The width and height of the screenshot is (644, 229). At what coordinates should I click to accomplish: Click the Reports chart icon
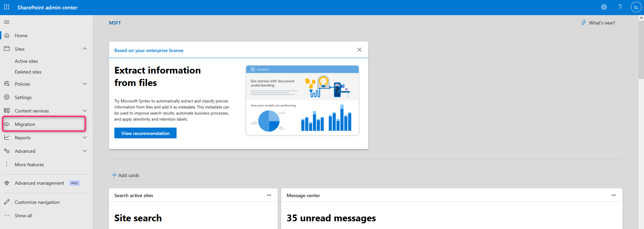7,137
